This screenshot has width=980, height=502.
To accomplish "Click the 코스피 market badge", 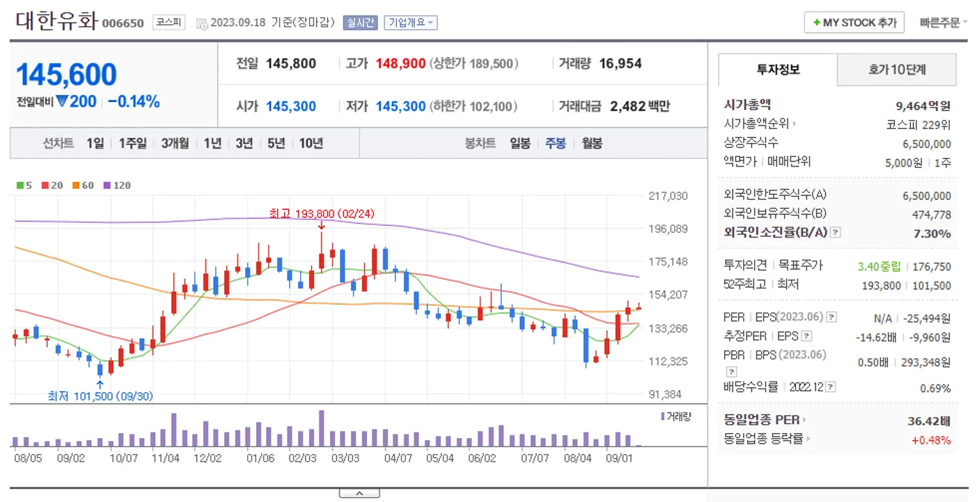I will pos(169,22).
